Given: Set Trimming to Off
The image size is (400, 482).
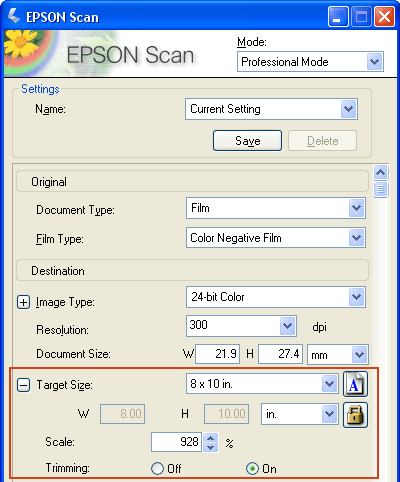Looking at the screenshot, I should tap(157, 468).
